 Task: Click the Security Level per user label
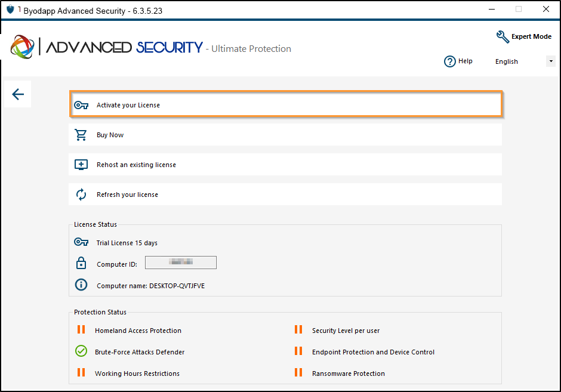pyautogui.click(x=346, y=331)
